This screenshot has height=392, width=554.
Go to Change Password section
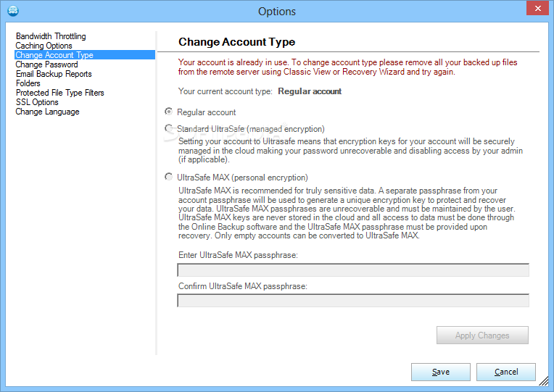point(46,64)
